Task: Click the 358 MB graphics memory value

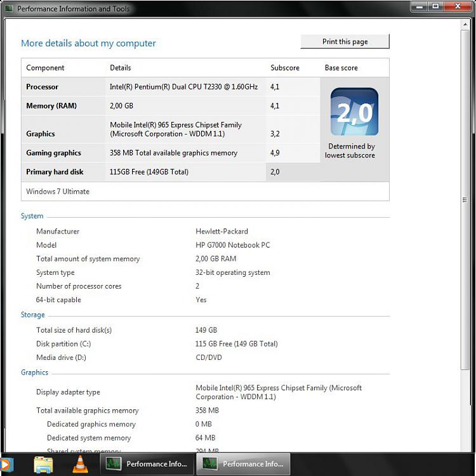Action: point(207,411)
